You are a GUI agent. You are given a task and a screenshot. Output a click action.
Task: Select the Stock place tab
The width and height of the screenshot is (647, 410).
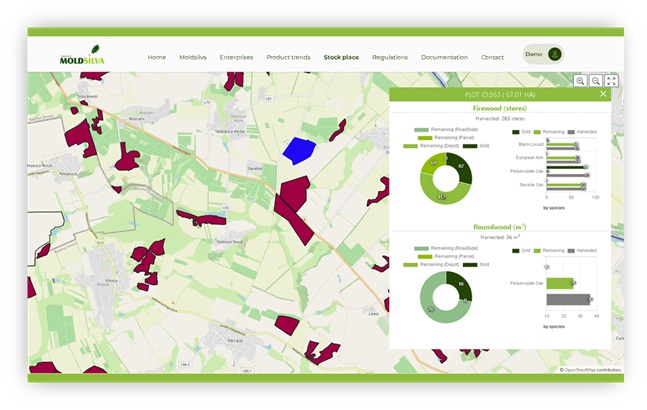pos(341,57)
